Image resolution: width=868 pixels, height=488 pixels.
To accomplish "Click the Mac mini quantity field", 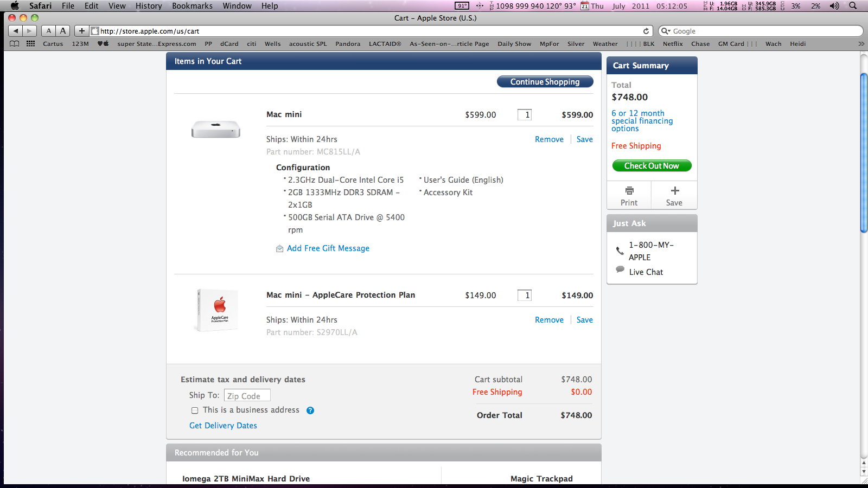I will [x=525, y=115].
